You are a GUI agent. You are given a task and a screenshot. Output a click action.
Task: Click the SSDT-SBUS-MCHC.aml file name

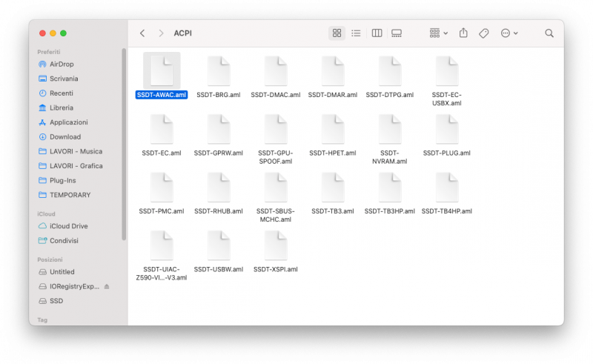coord(276,215)
